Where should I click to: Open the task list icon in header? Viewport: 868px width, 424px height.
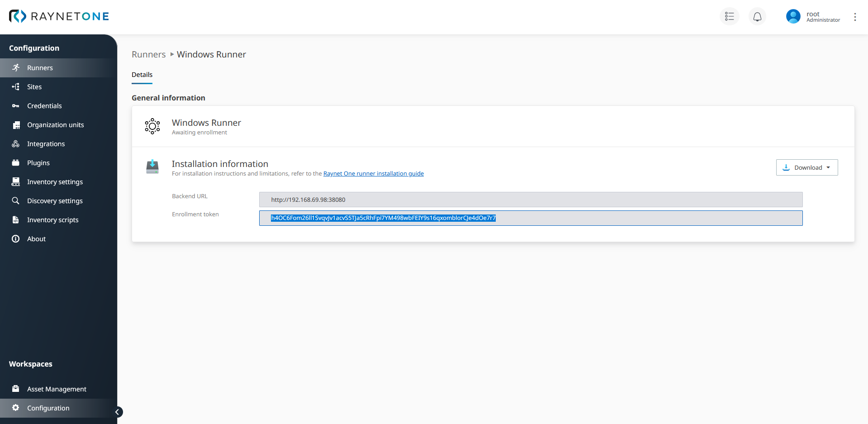click(729, 16)
